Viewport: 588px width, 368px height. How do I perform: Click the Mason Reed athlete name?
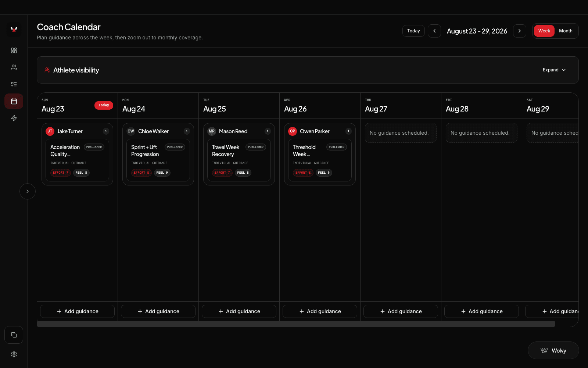(233, 131)
